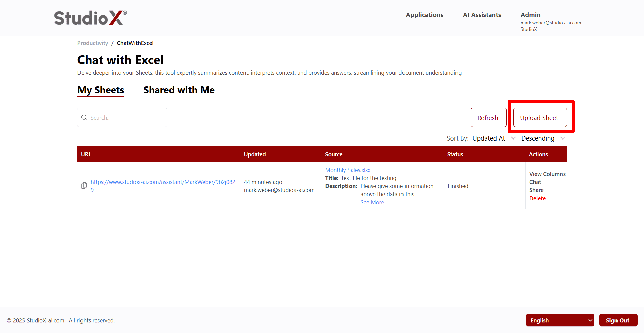This screenshot has width=644, height=333.
Task: Delete the Monthly Sales sheet
Action: pyautogui.click(x=537, y=198)
